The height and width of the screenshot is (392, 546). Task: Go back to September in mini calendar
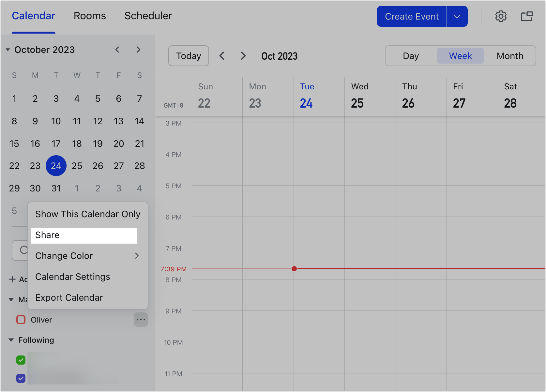117,50
